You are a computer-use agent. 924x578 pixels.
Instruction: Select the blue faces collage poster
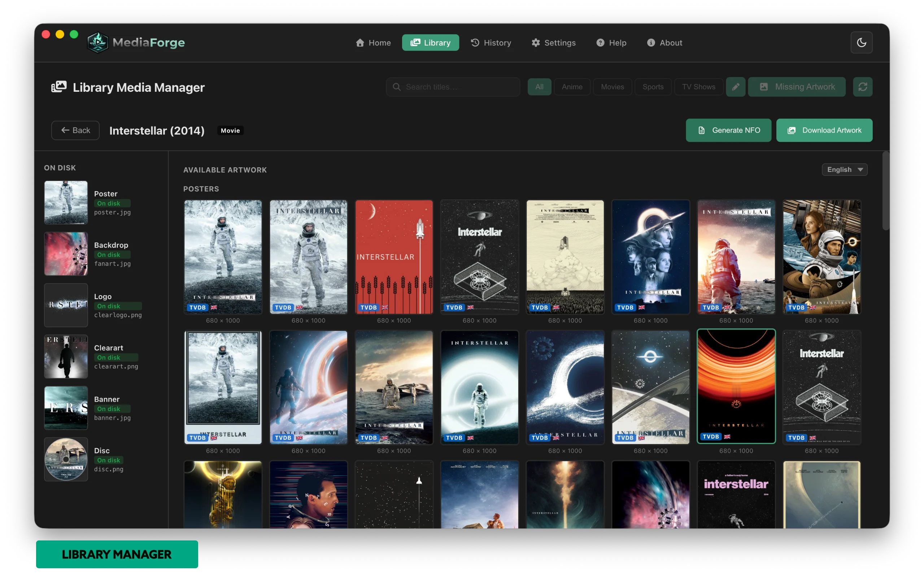click(651, 257)
